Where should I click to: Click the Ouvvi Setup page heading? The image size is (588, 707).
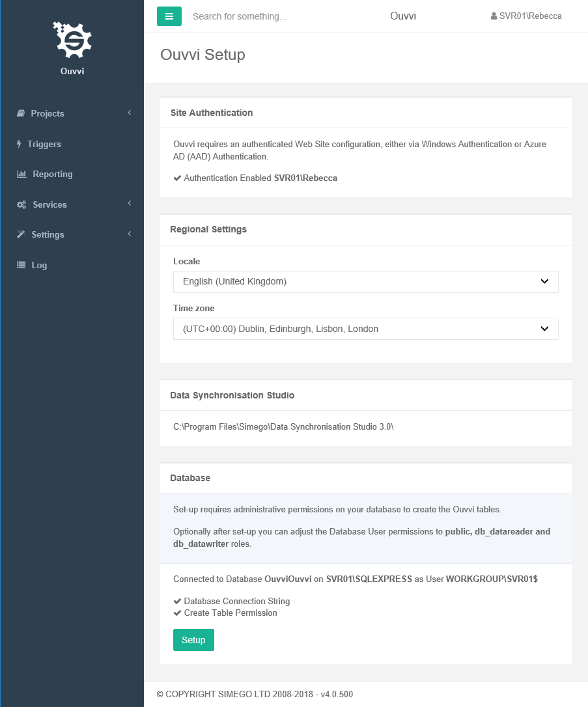pyautogui.click(x=203, y=55)
